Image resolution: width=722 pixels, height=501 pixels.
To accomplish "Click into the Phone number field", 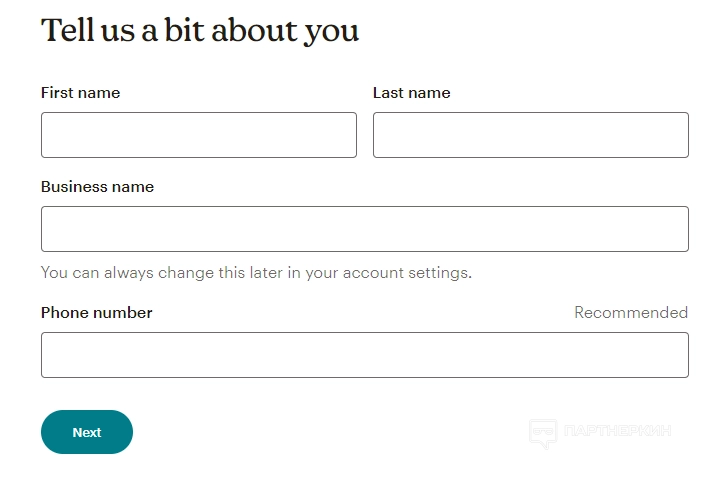I will pos(364,355).
